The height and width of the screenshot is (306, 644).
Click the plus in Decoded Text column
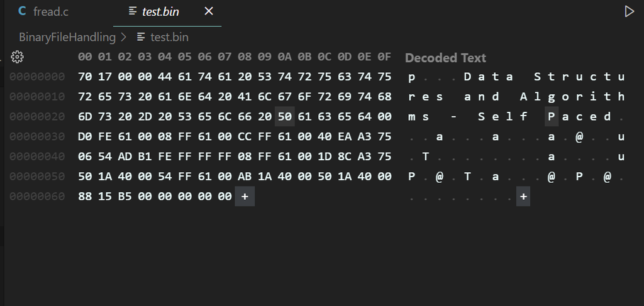point(523,197)
